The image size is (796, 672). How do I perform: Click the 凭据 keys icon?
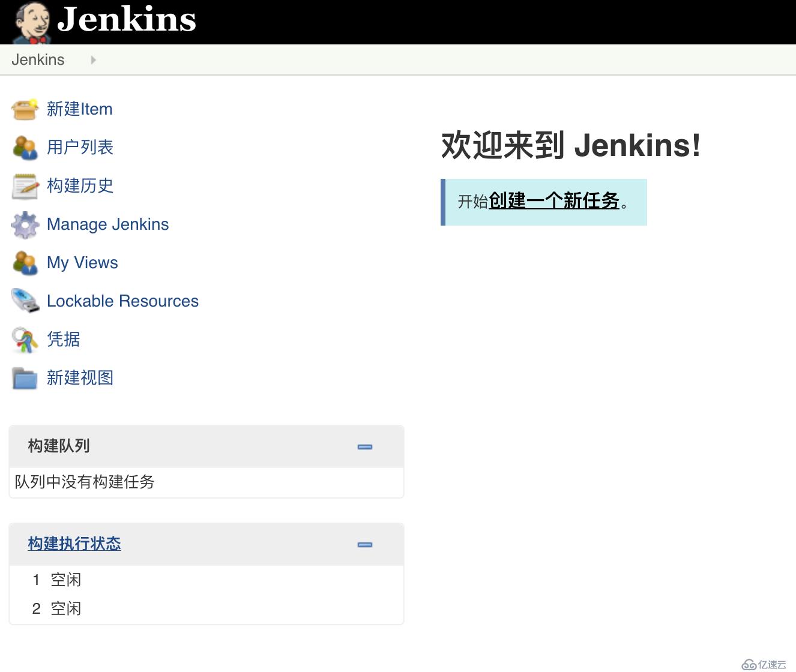click(x=25, y=340)
